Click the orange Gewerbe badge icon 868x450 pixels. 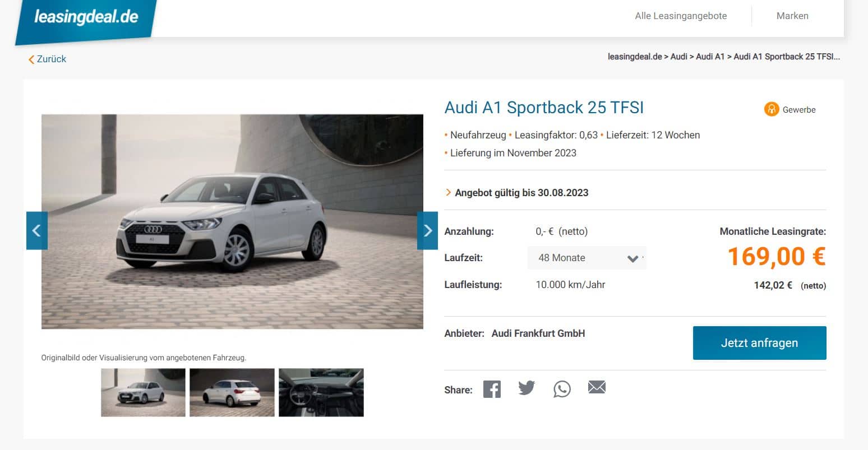[x=772, y=109]
